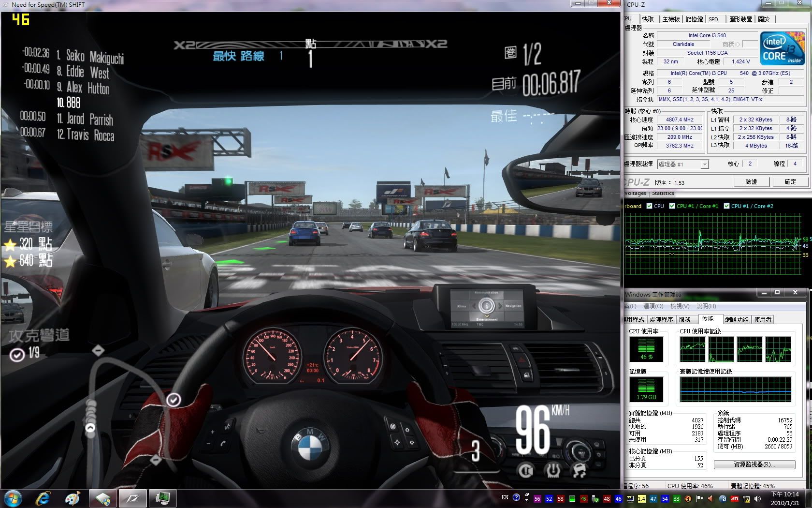Click the purple 56 temperature tray icon

click(537, 499)
